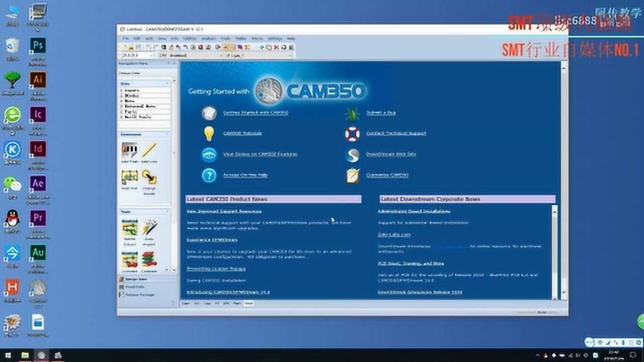Click the lifebuoy Contact Technical Support icon
This screenshot has height=362, width=644.
click(x=352, y=134)
